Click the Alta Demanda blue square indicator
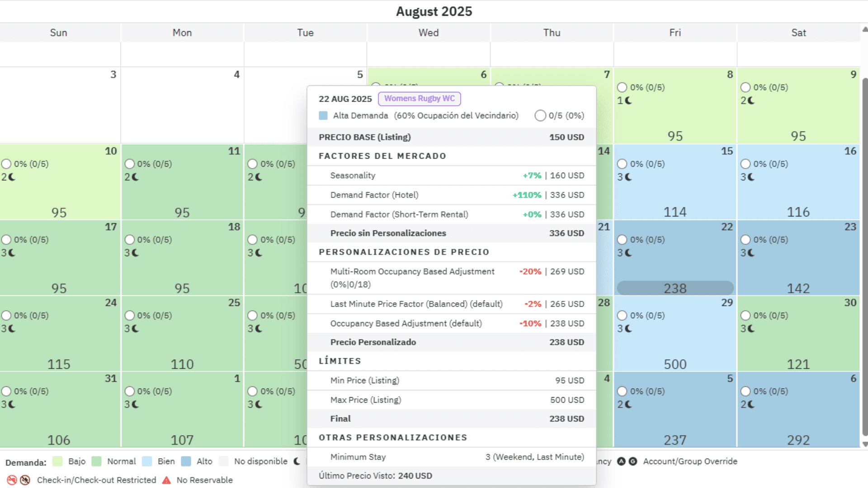 coord(323,116)
